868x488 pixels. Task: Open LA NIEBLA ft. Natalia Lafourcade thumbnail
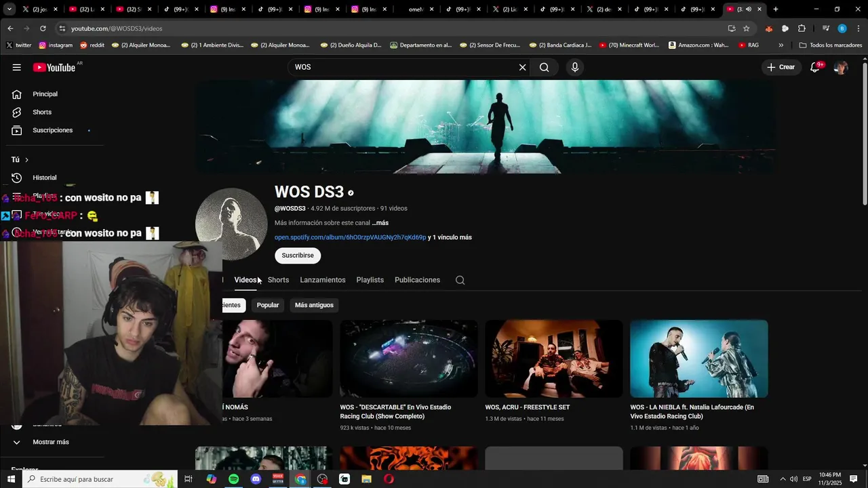point(699,359)
